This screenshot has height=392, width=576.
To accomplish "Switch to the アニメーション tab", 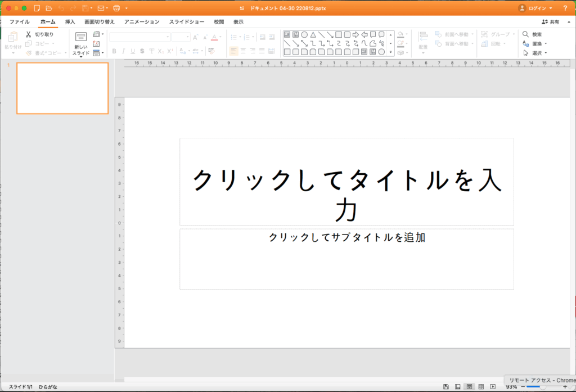I will pyautogui.click(x=142, y=22).
